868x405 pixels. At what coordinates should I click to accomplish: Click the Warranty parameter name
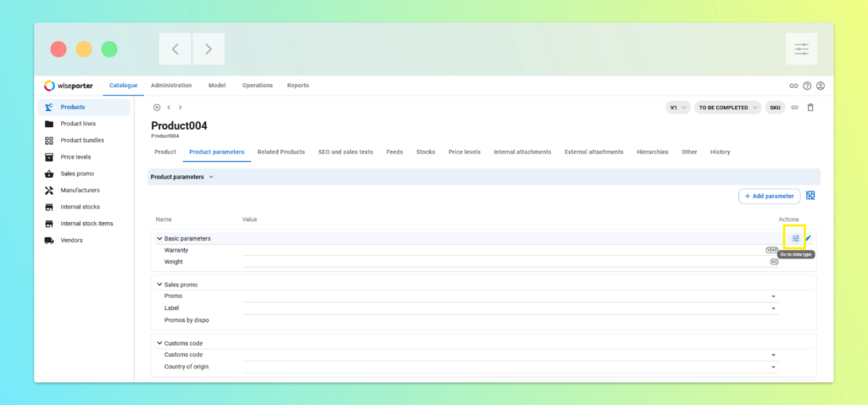[176, 250]
